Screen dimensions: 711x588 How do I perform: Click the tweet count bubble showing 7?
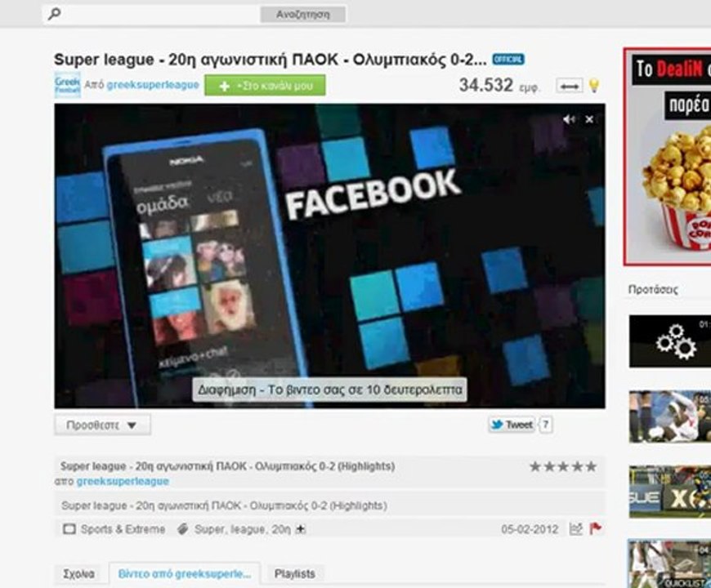tap(546, 425)
